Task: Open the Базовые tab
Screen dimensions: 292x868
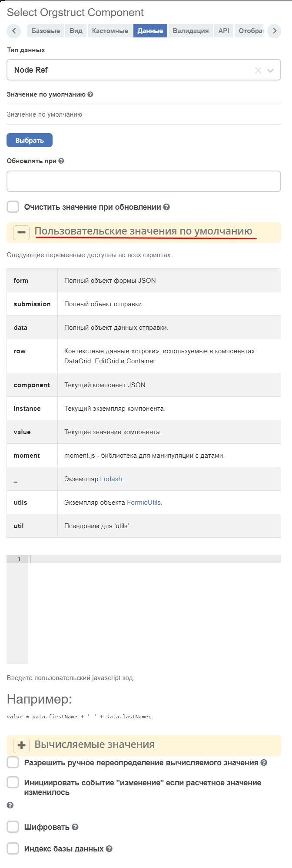Action: coord(46,31)
